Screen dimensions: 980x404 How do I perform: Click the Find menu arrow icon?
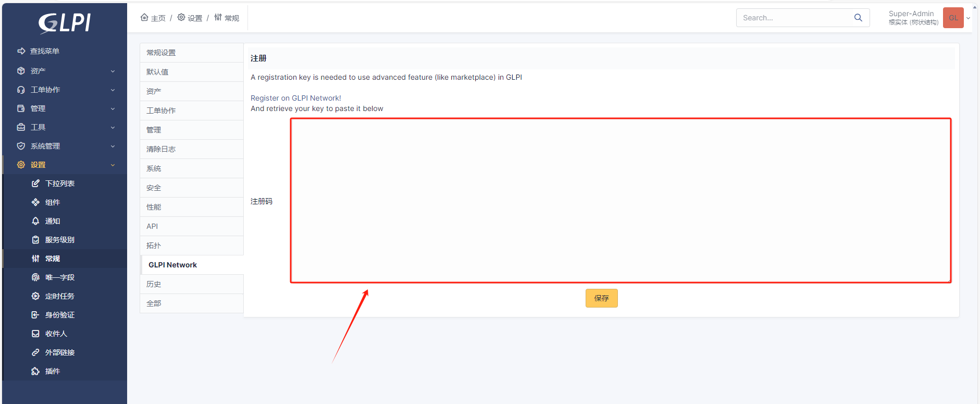[x=21, y=51]
